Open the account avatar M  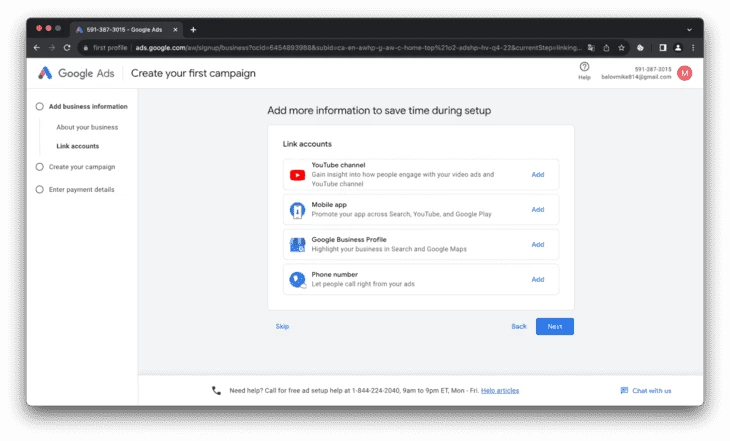coord(684,73)
